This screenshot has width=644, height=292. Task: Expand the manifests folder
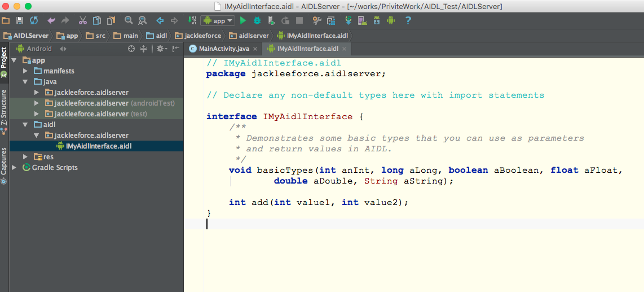pyautogui.click(x=25, y=71)
